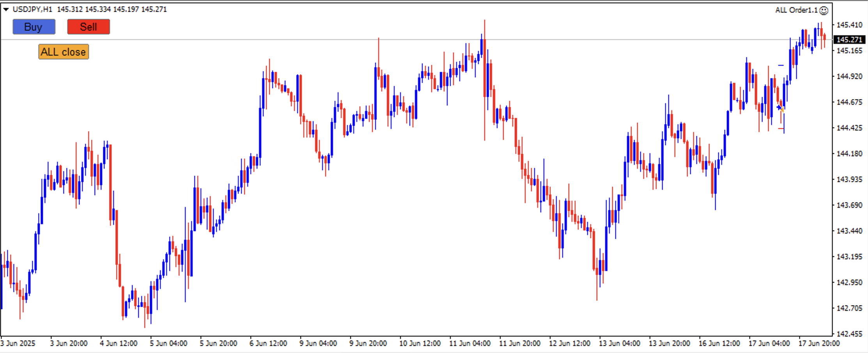Click the small red dash order level marker
868x353 pixels.
(x=781, y=128)
